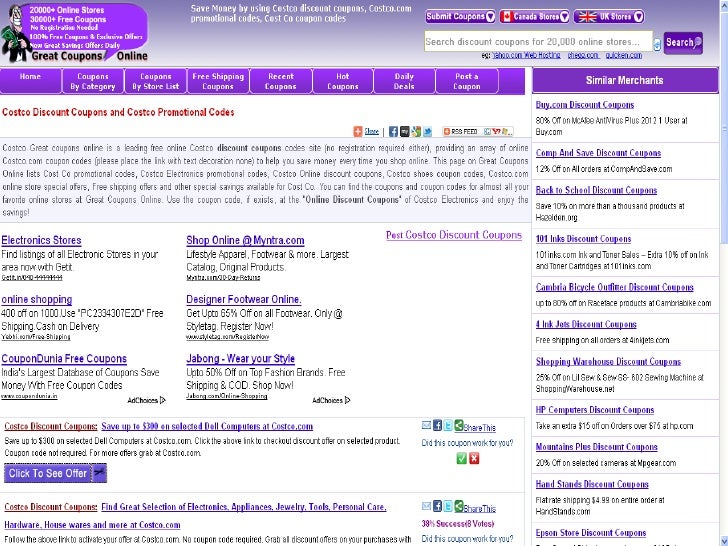
Task: Open Cambria Bicycle Outfitter Discount Coupons link
Action: (614, 287)
